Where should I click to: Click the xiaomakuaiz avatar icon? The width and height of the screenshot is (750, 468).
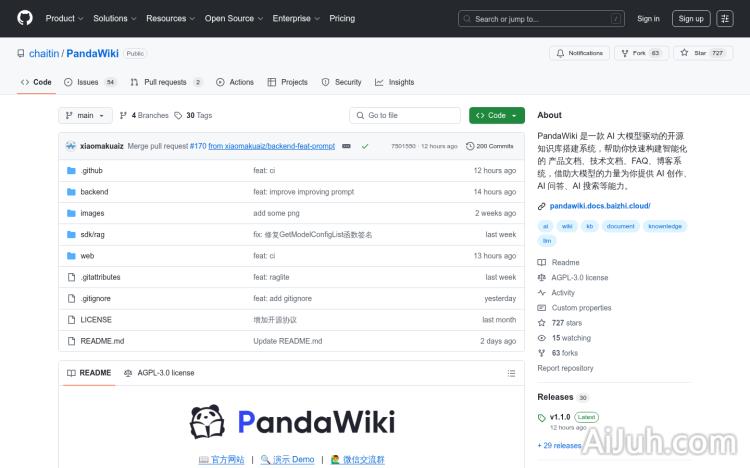tap(71, 146)
